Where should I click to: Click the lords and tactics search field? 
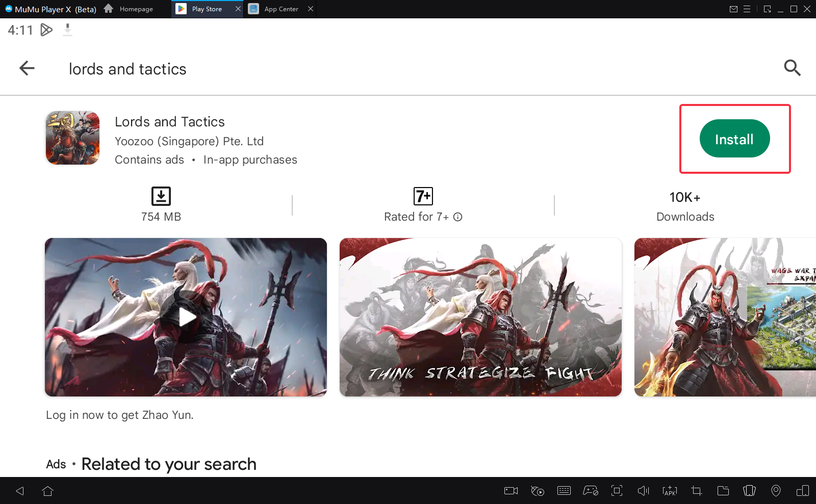click(127, 69)
